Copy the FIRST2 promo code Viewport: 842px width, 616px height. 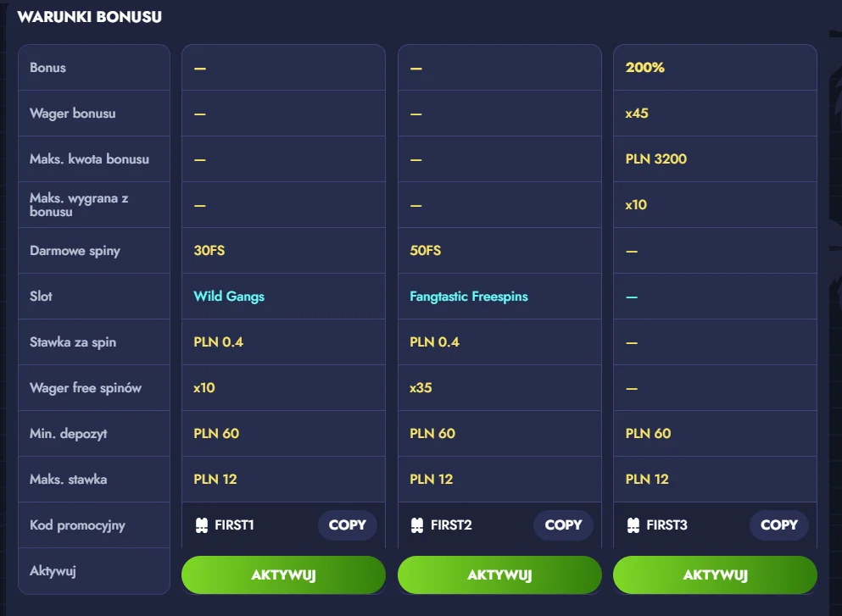(563, 524)
